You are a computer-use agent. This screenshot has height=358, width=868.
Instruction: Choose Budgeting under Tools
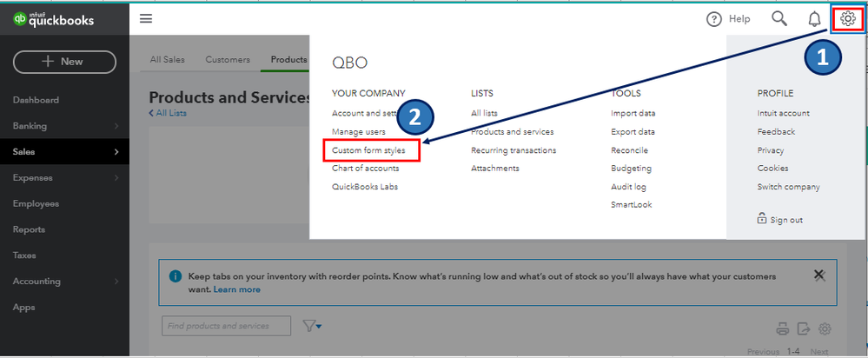coord(631,169)
